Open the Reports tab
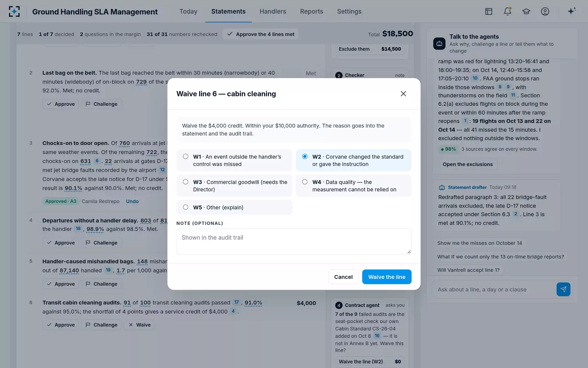This screenshot has height=368, width=588. 312,11
